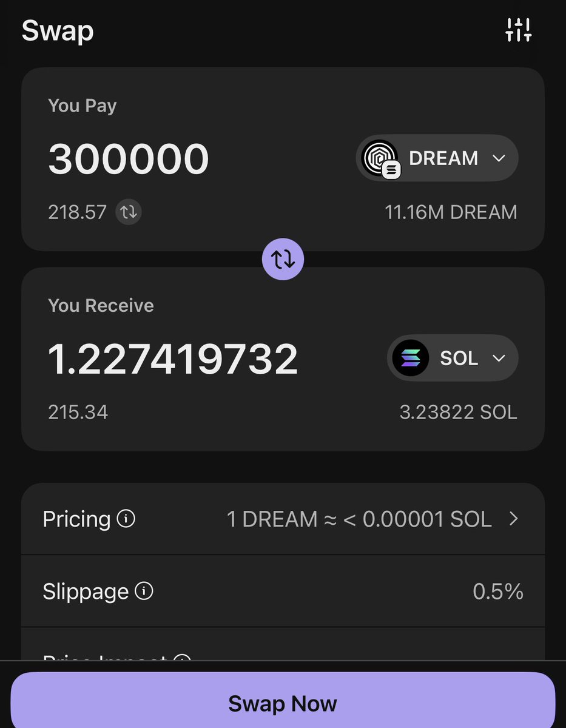Click the Pricing rate text

359,519
